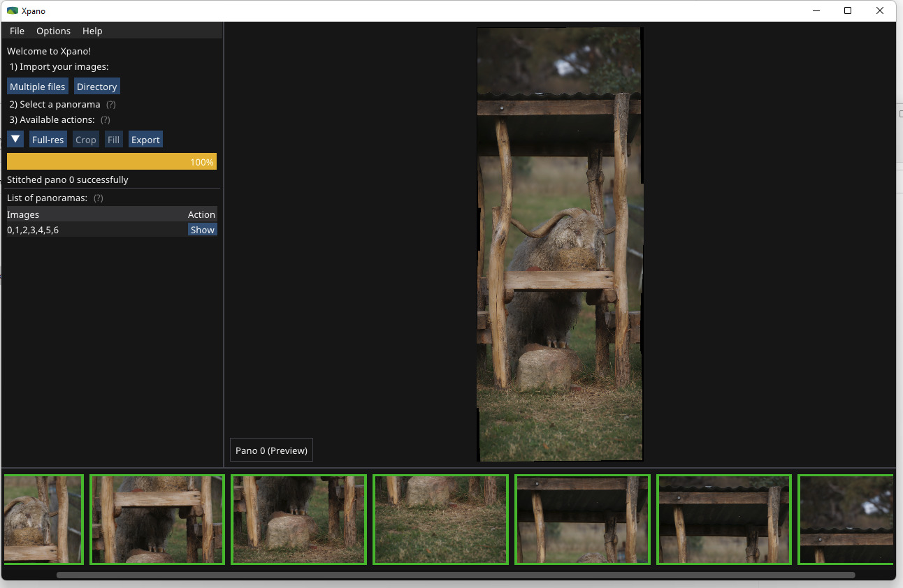This screenshot has width=903, height=588.
Task: Switch to Full-res panorama rendering
Action: tap(48, 140)
